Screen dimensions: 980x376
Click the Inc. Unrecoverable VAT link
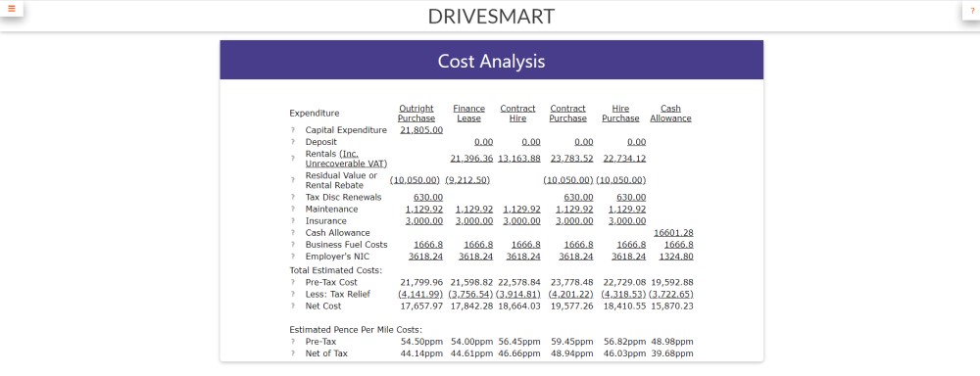346,159
